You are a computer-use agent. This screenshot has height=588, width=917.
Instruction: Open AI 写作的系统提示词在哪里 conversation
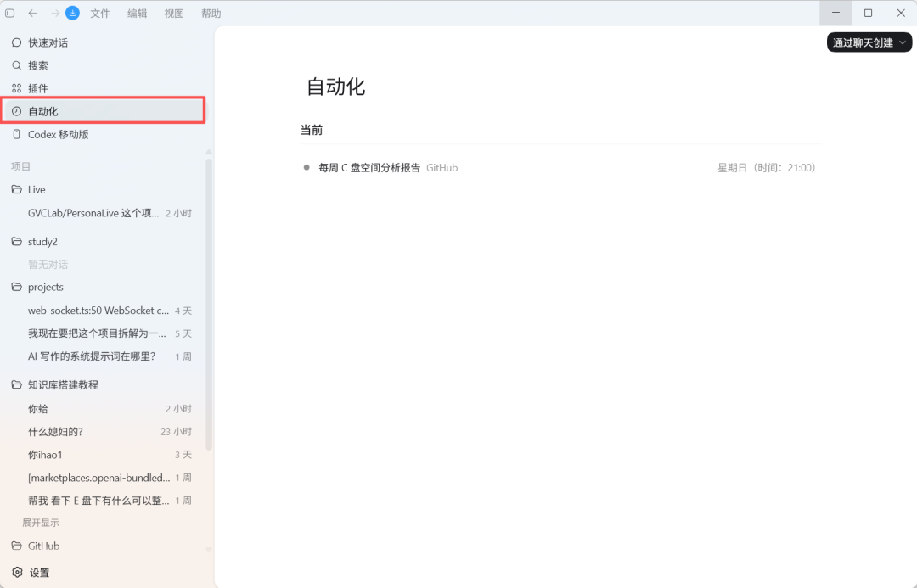pyautogui.click(x=104, y=356)
